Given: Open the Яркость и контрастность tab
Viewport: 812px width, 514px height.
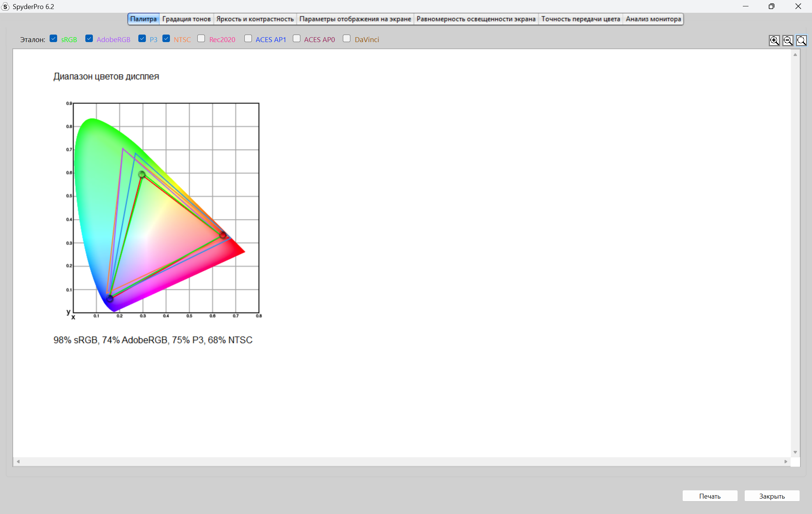Looking at the screenshot, I should click(x=255, y=19).
